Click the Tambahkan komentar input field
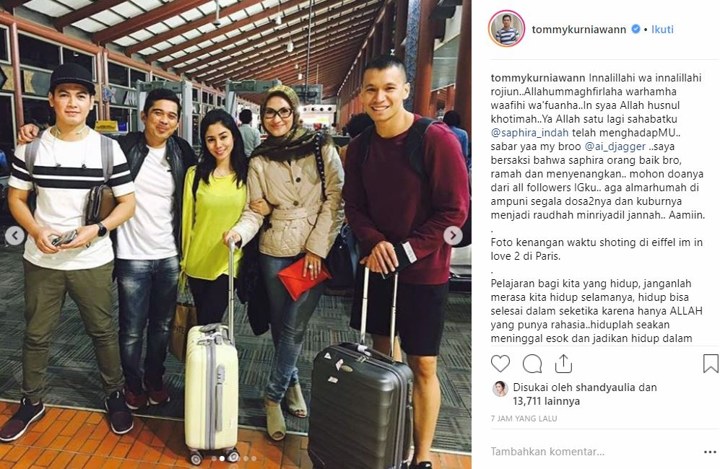 pos(592,452)
